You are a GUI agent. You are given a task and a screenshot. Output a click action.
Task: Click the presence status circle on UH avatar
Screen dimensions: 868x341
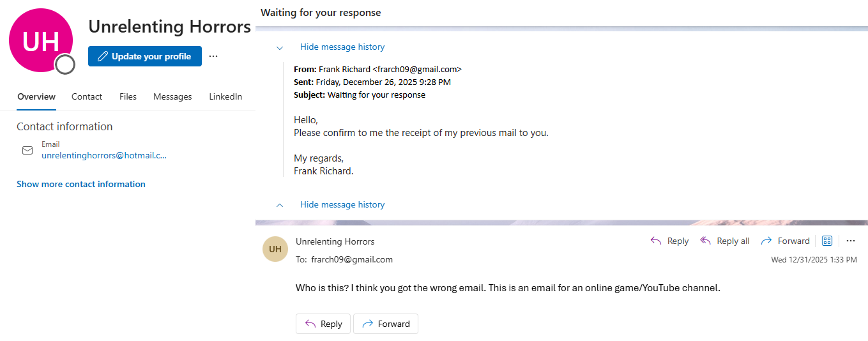click(x=65, y=64)
